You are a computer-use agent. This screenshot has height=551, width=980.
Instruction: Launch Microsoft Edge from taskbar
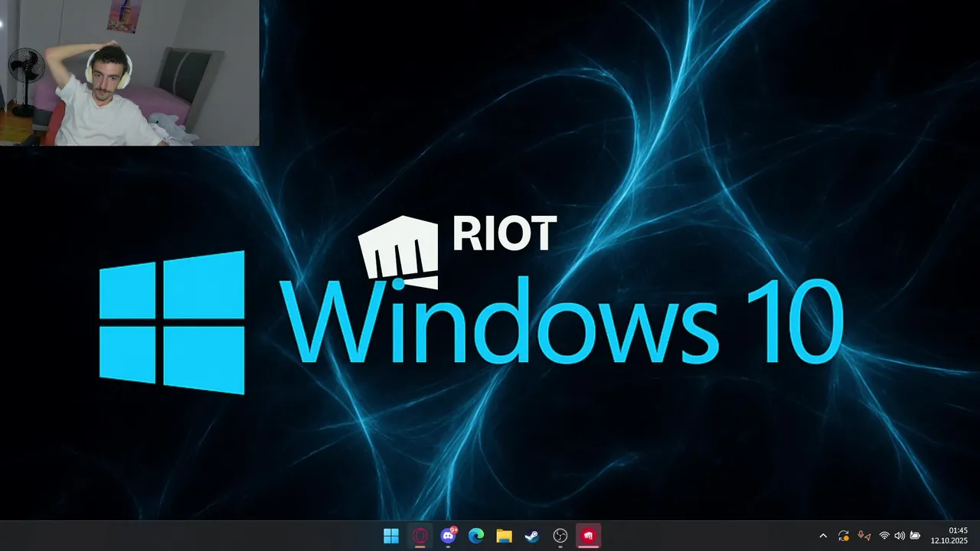click(x=476, y=536)
